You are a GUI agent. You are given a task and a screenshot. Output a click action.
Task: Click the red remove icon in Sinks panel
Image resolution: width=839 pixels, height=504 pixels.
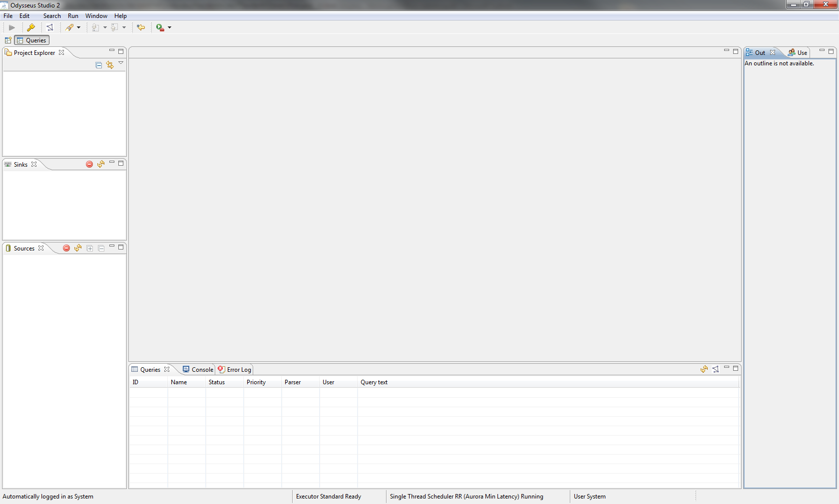[89, 164]
